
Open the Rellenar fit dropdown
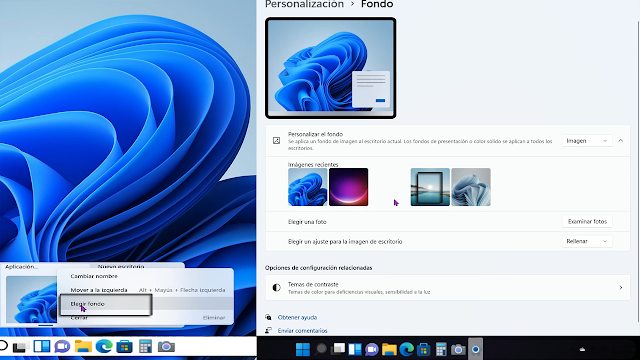click(587, 241)
